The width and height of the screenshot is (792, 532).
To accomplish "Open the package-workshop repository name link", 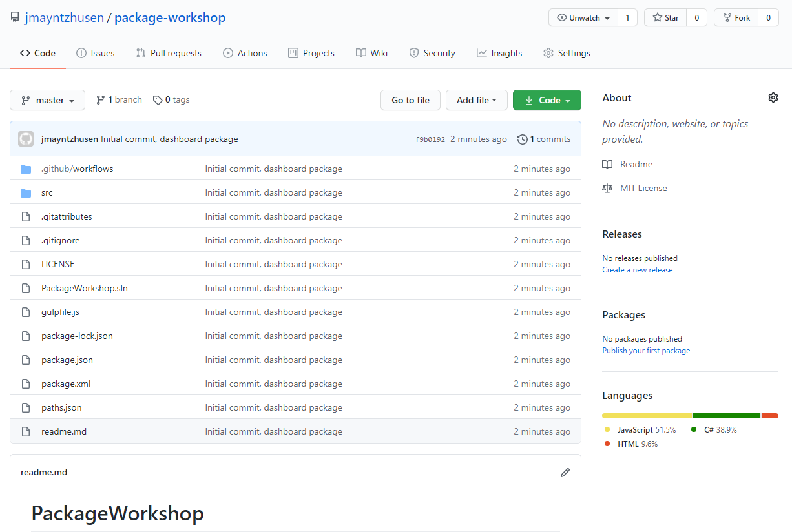I will coord(170,17).
